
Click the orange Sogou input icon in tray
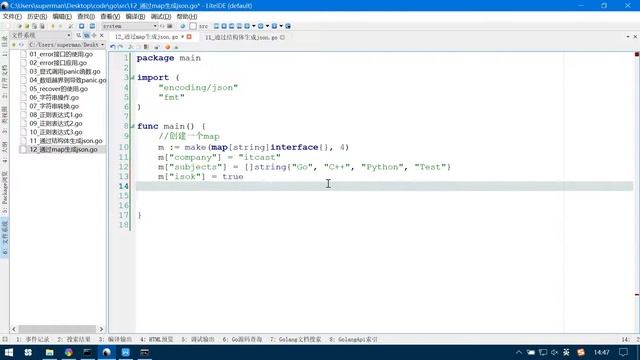tap(581, 352)
